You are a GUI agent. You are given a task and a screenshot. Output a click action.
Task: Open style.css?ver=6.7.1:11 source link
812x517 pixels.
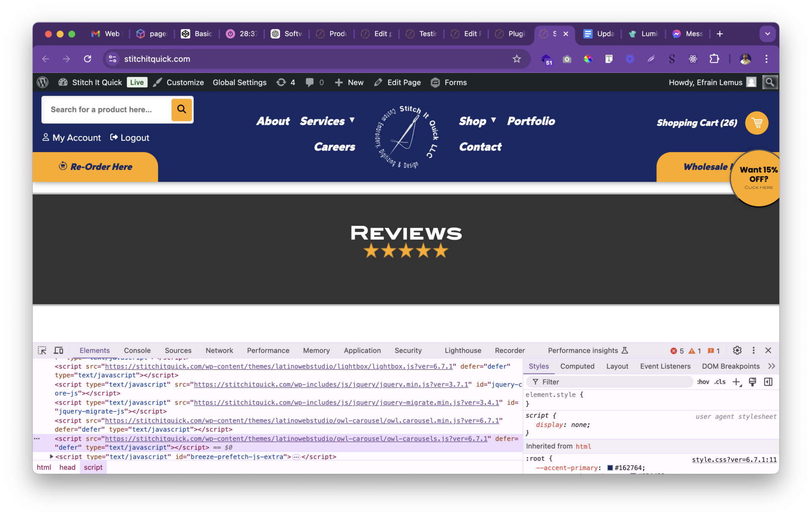point(734,460)
